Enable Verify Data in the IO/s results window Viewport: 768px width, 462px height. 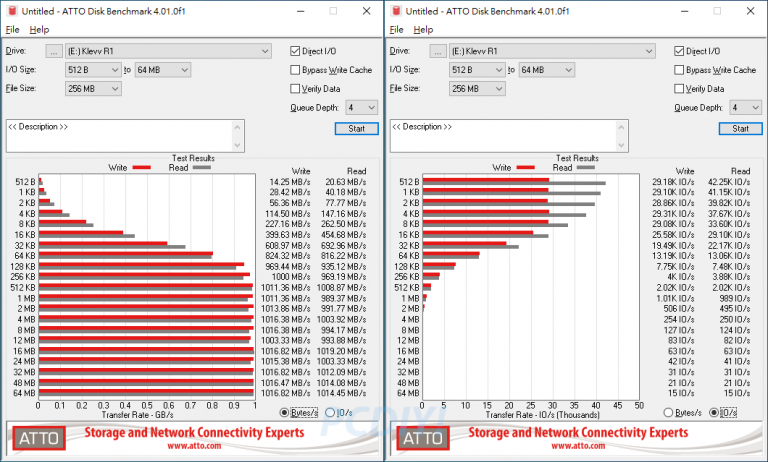679,89
